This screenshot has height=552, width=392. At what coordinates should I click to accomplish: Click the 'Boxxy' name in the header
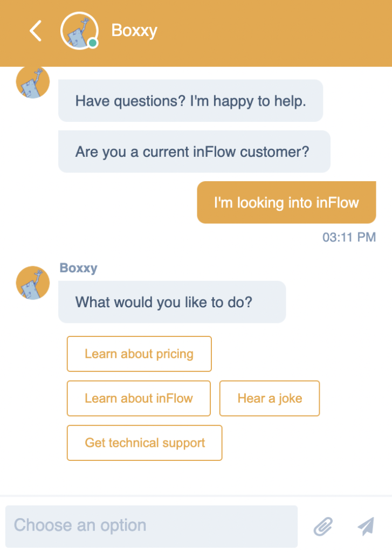pyautogui.click(x=134, y=30)
